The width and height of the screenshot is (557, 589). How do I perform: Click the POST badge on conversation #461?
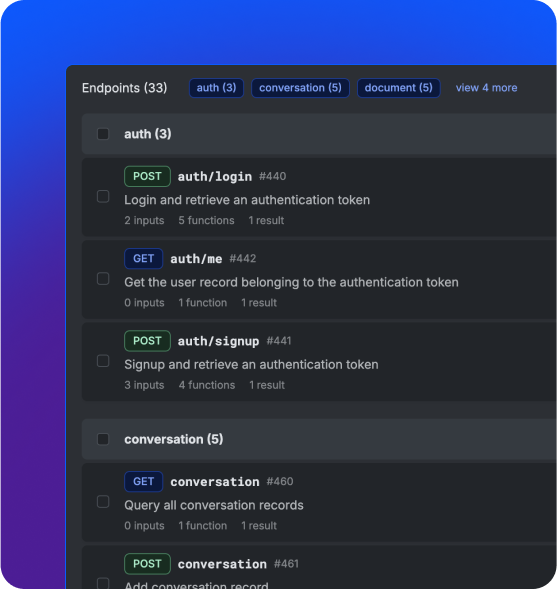click(147, 564)
